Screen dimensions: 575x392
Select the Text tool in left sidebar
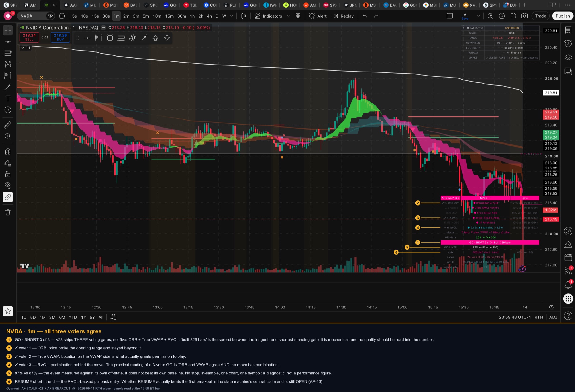tap(8, 99)
